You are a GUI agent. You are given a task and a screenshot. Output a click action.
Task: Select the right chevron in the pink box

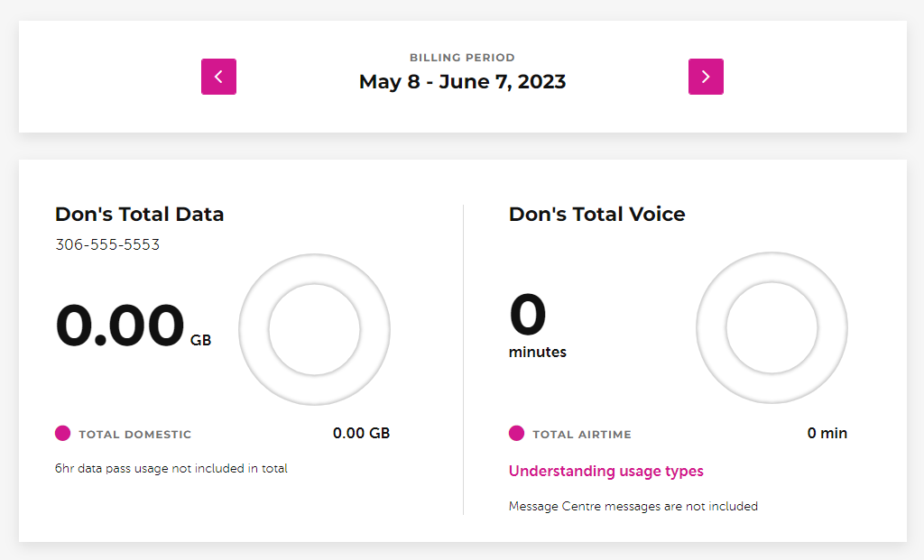click(706, 77)
